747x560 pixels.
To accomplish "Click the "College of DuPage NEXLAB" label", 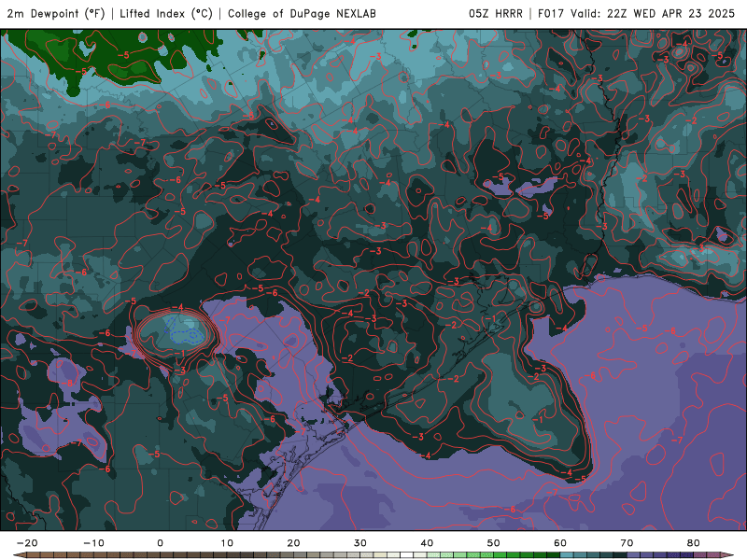I will click(x=302, y=14).
